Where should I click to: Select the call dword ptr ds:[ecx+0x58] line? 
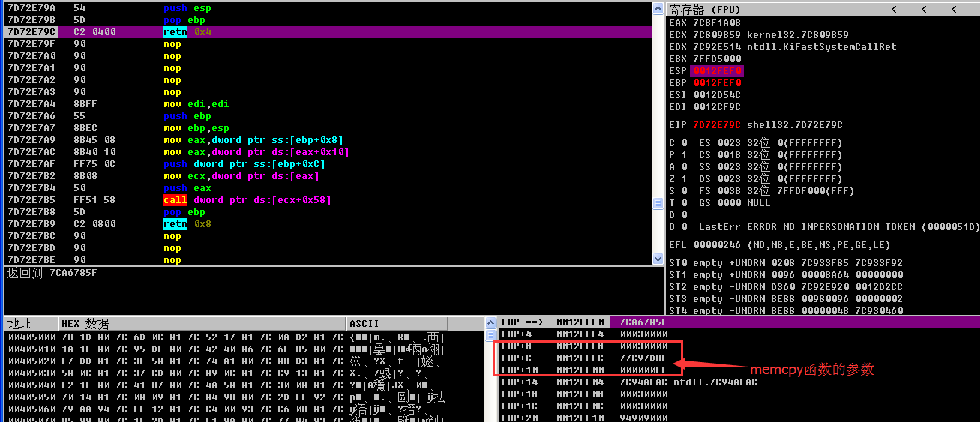tap(247, 200)
